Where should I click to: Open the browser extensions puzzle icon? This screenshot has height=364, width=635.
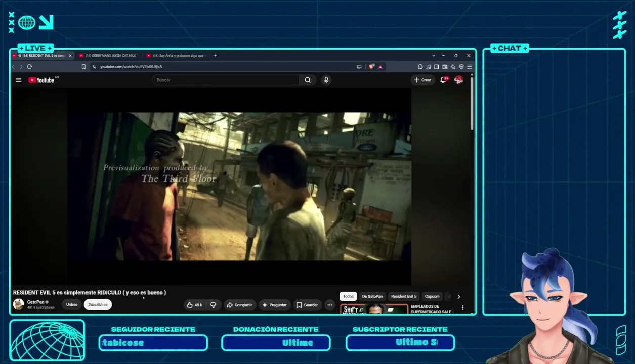click(420, 67)
